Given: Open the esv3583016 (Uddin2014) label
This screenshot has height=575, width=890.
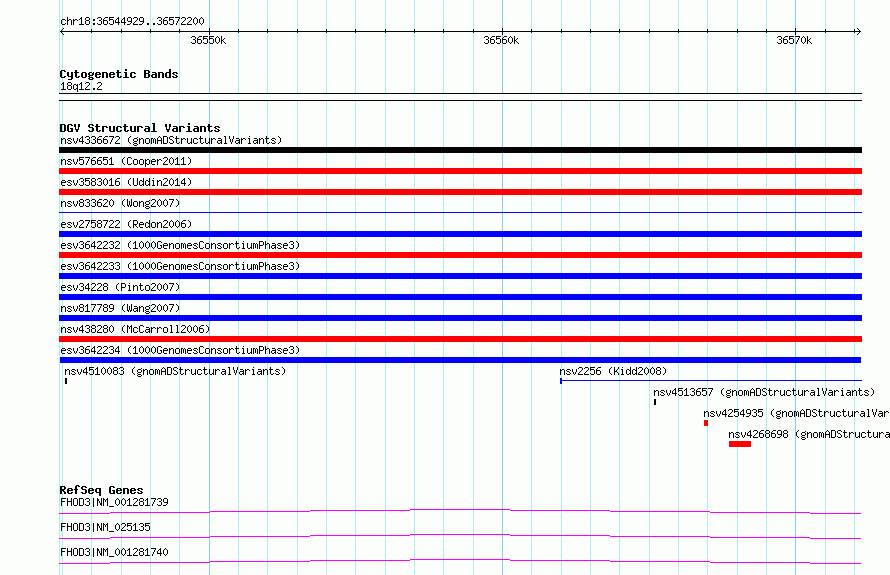Looking at the screenshot, I should (126, 182).
